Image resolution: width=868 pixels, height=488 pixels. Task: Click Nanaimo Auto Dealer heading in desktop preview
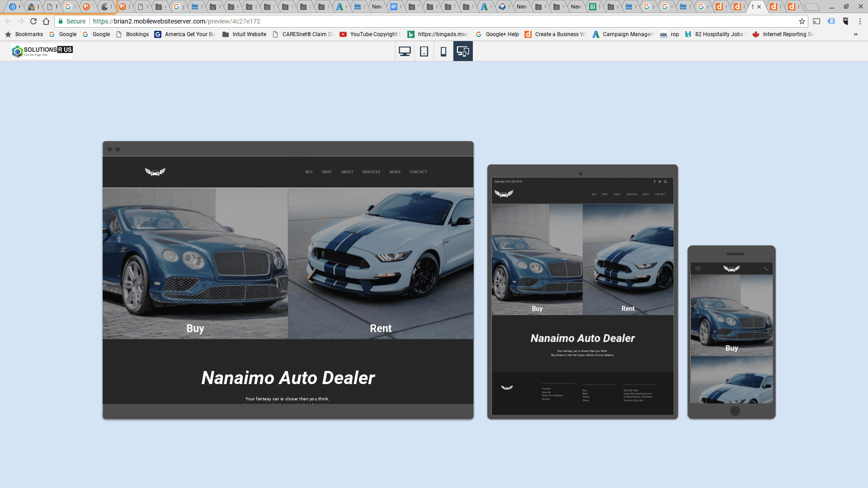click(x=288, y=378)
